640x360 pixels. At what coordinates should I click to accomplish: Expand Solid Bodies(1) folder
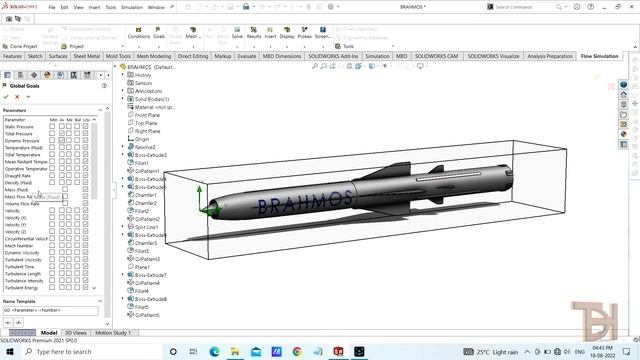[123, 99]
